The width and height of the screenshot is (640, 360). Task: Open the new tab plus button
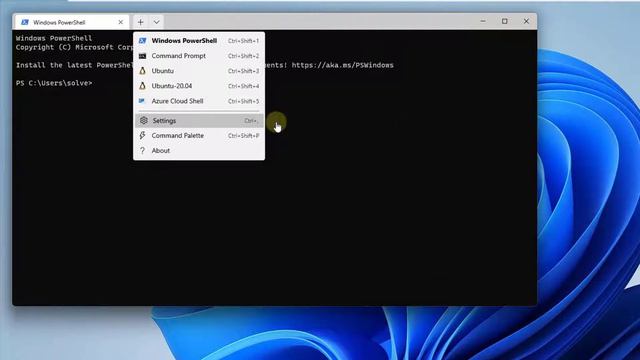tap(140, 22)
